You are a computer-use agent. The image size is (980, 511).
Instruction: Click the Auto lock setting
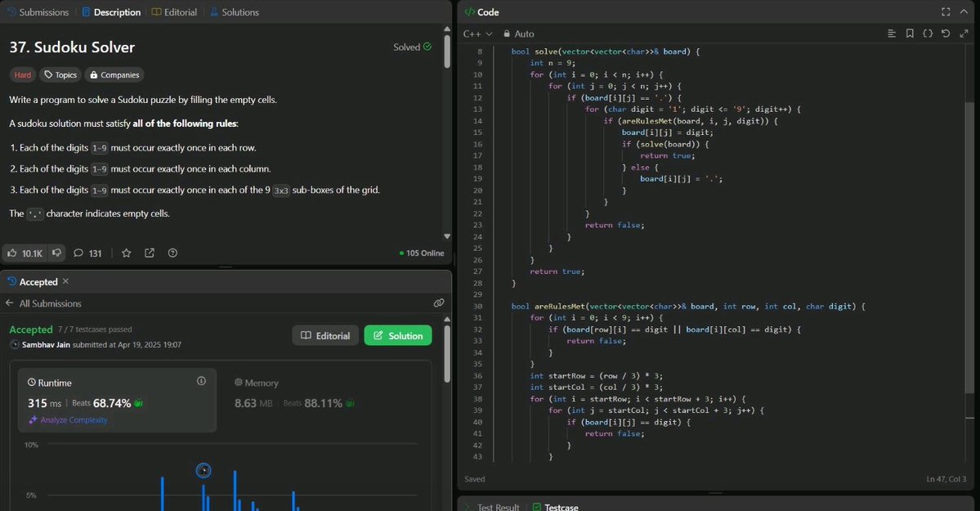pos(519,34)
